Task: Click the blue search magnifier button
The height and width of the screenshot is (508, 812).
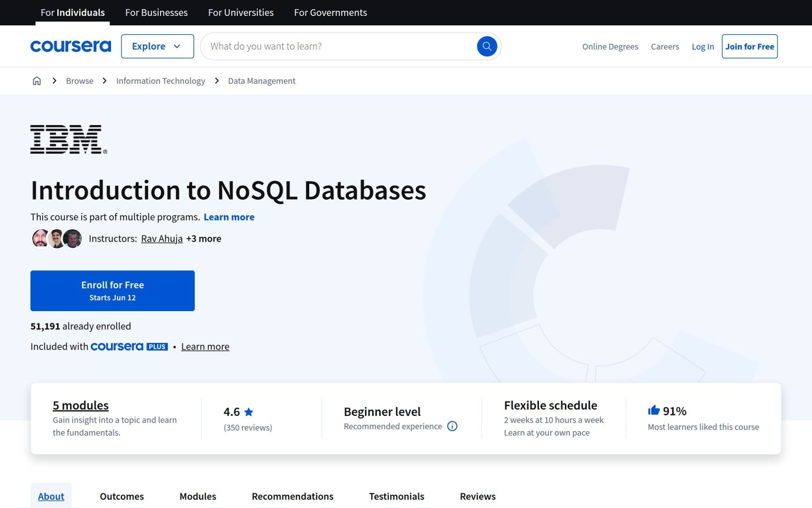Action: (487, 46)
